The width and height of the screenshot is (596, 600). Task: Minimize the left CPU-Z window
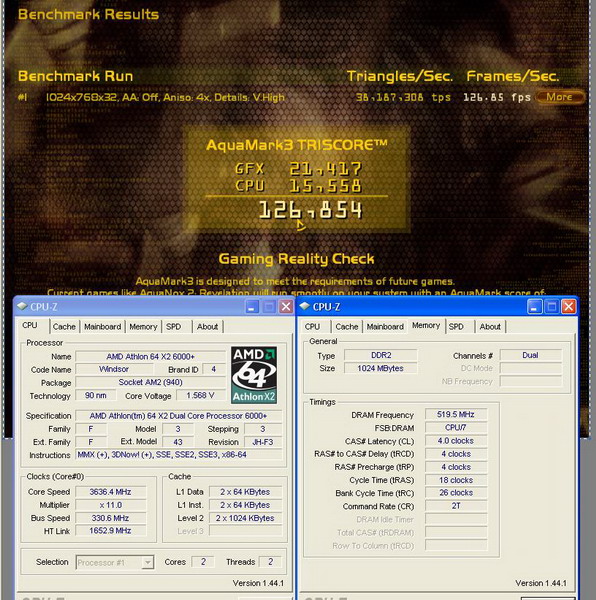click(252, 307)
